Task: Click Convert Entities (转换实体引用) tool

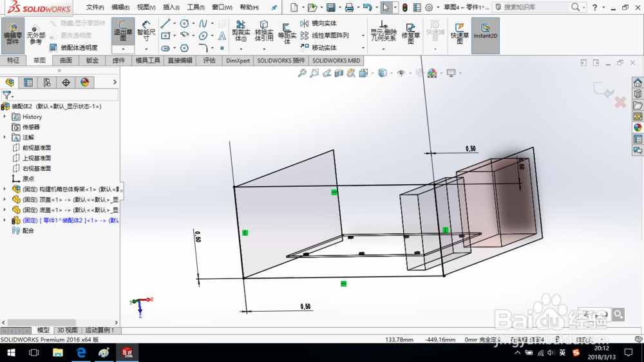Action: (x=263, y=32)
